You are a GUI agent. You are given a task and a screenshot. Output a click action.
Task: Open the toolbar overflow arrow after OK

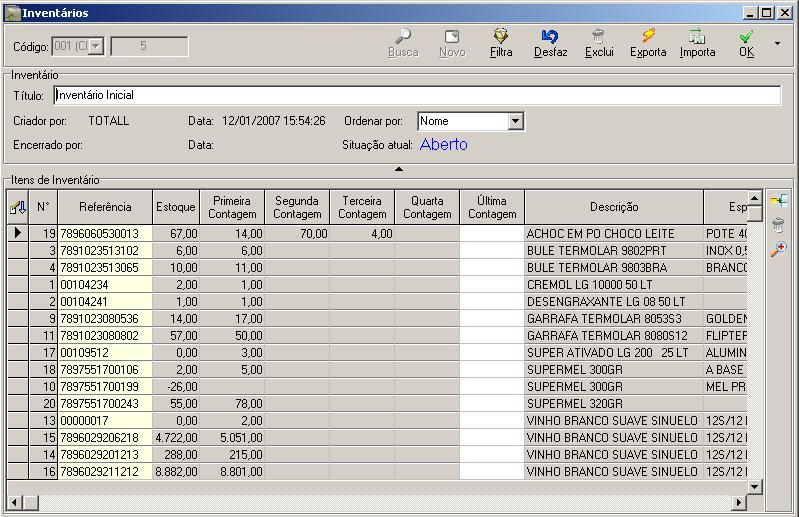point(777,44)
